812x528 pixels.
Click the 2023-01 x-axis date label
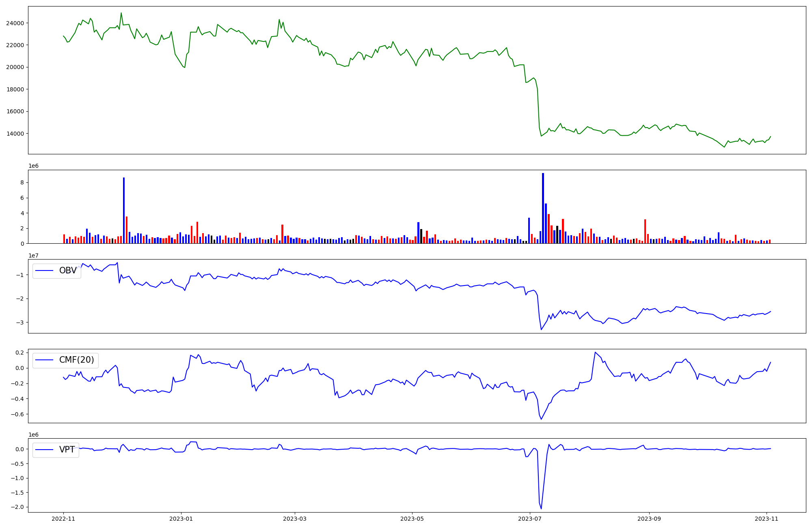181,519
